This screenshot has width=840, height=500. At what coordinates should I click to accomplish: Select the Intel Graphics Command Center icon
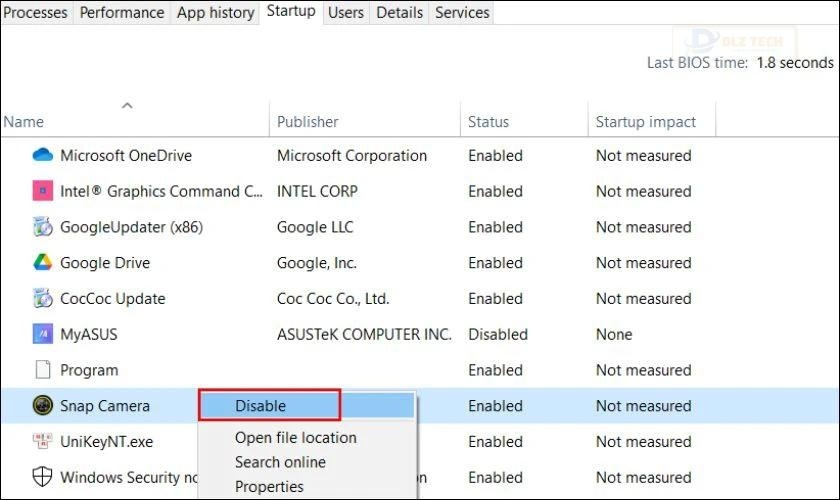point(42,191)
